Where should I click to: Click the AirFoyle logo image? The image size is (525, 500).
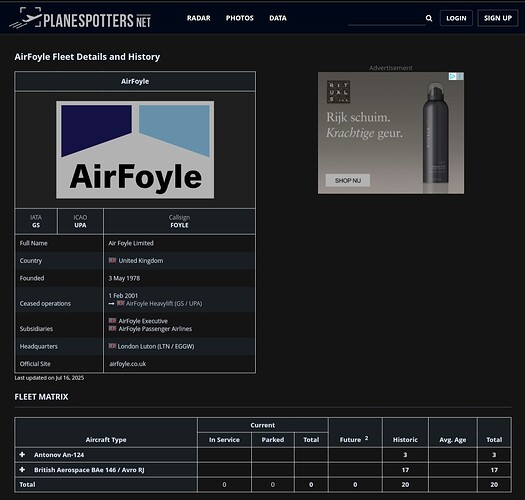pos(135,150)
